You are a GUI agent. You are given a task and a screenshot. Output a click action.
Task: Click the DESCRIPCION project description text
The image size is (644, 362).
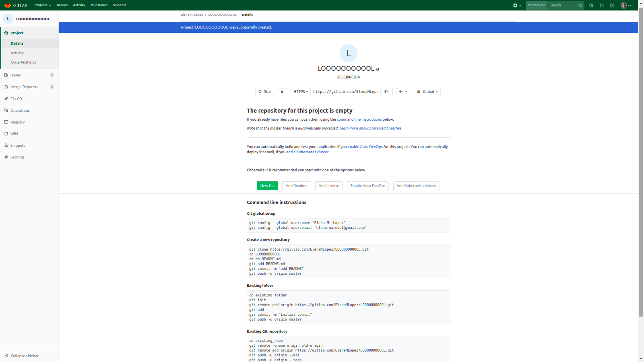click(x=349, y=77)
